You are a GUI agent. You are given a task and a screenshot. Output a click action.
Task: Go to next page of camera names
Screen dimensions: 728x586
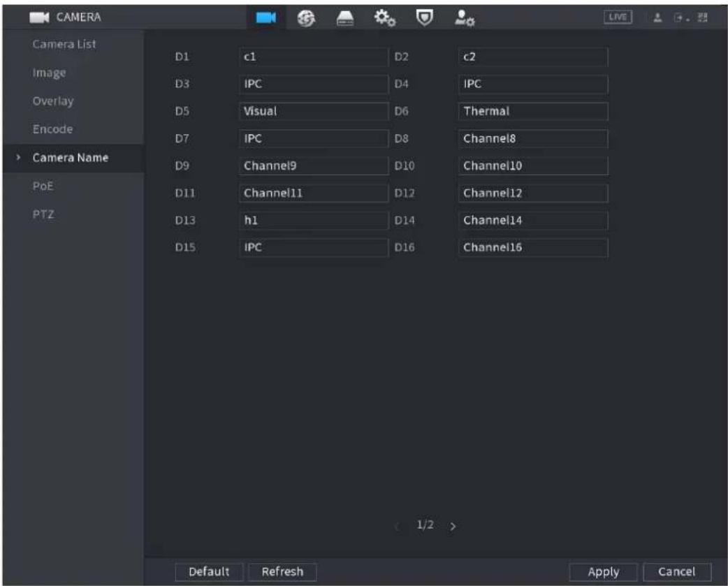click(x=453, y=526)
